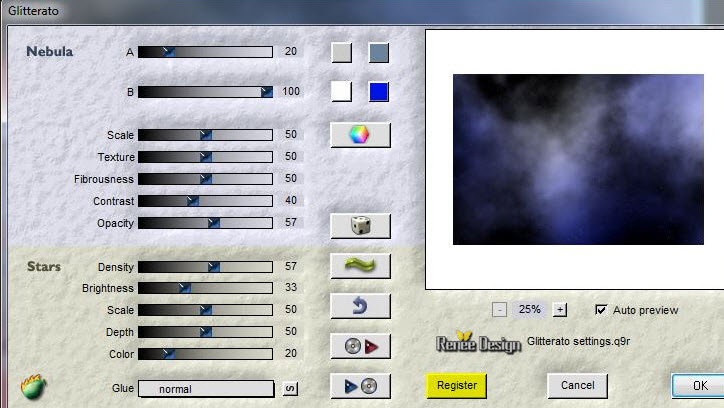Screen dimensions: 724x408
Task: Open the color hexagon picker button
Action: tap(360, 135)
